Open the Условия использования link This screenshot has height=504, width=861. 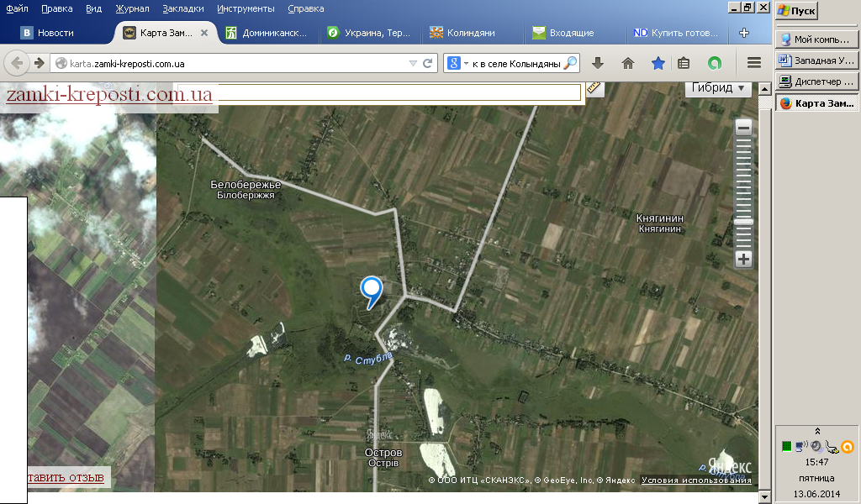696,480
